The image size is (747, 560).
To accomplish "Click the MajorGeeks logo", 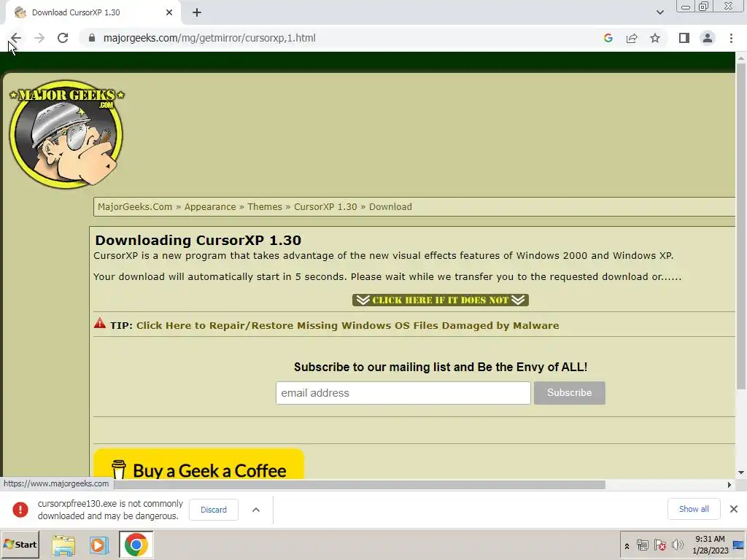I will coord(66,134).
